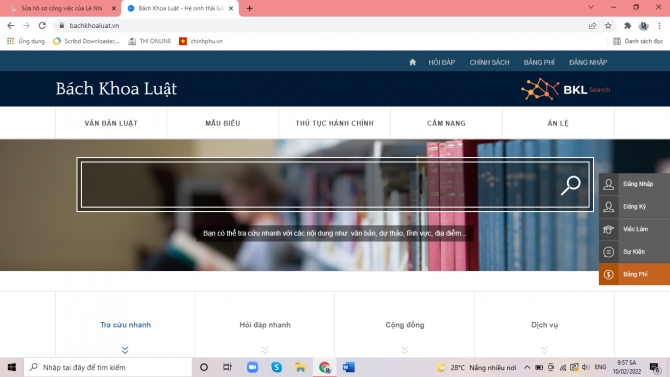This screenshot has width=670, height=377.
Task: Go back with the browser back arrow
Action: point(11,26)
